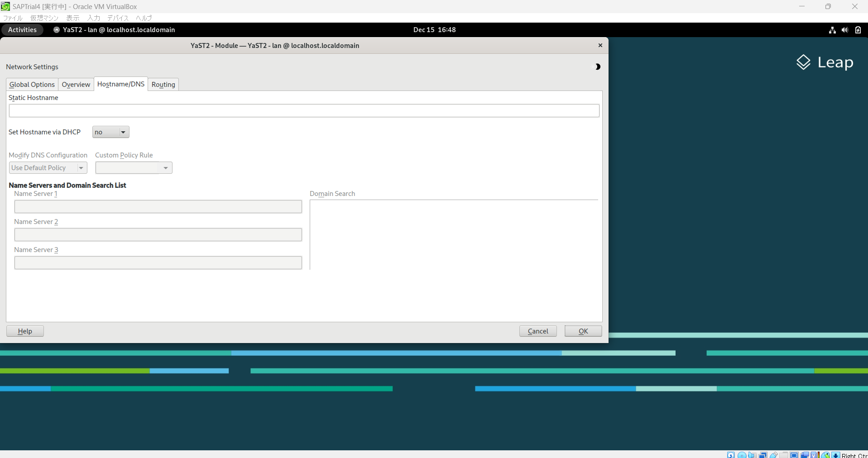Click the Name Server 3 field
Viewport: 868px width, 458px height.
click(158, 263)
